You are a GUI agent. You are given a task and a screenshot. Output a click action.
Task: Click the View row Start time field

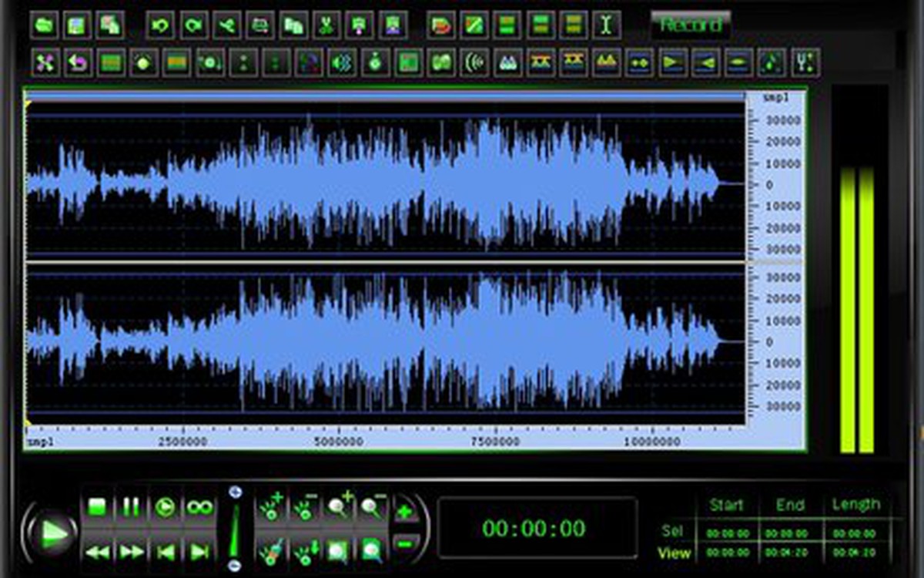727,553
